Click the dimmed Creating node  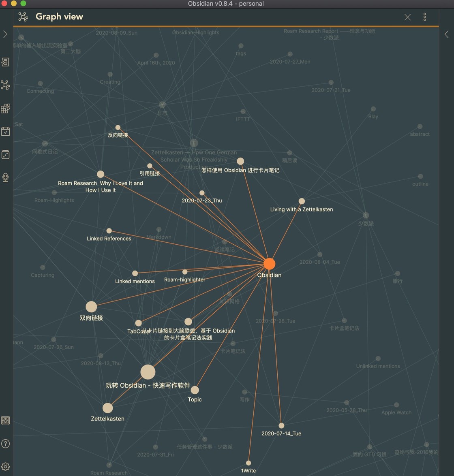pos(110,74)
